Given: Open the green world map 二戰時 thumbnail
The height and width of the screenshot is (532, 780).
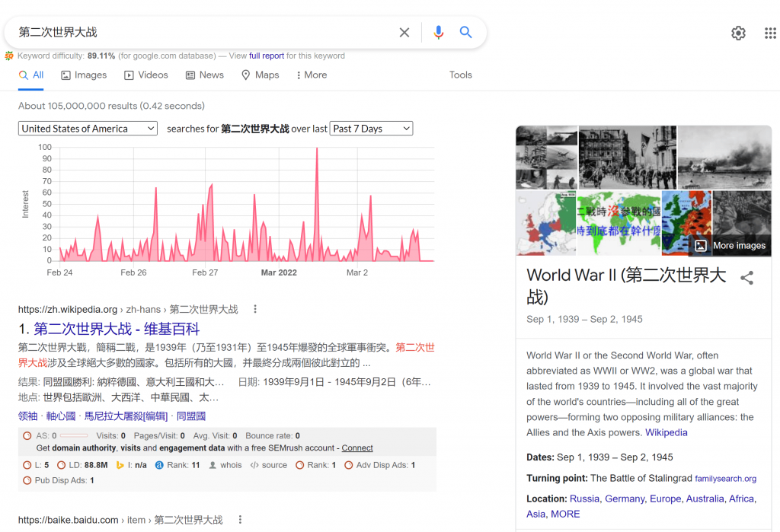Looking at the screenshot, I should pyautogui.click(x=619, y=223).
